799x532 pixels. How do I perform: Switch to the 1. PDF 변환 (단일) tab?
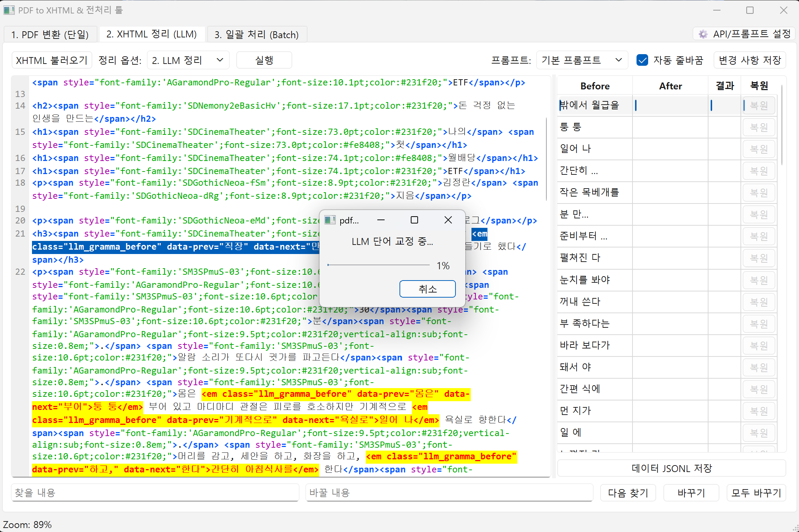[x=50, y=35]
